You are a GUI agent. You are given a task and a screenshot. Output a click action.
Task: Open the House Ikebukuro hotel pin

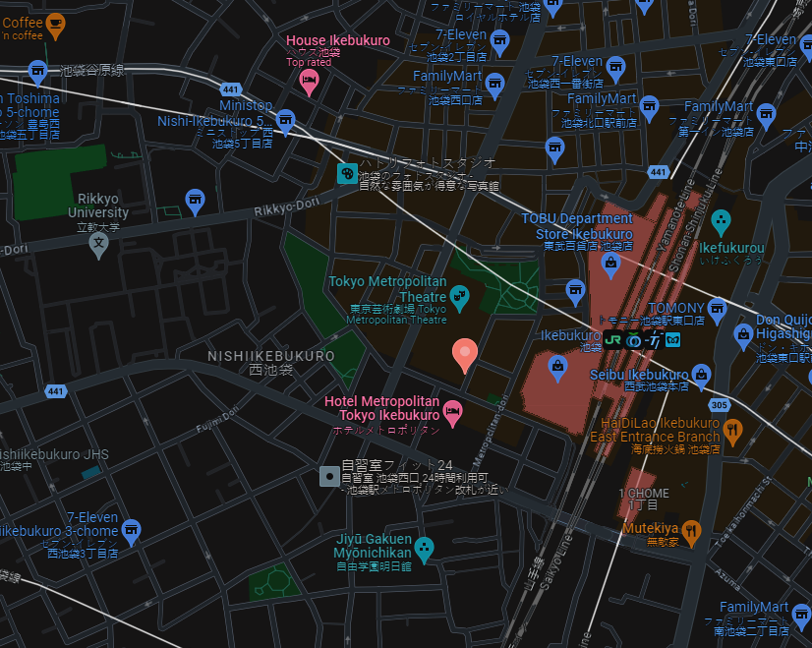[309, 83]
